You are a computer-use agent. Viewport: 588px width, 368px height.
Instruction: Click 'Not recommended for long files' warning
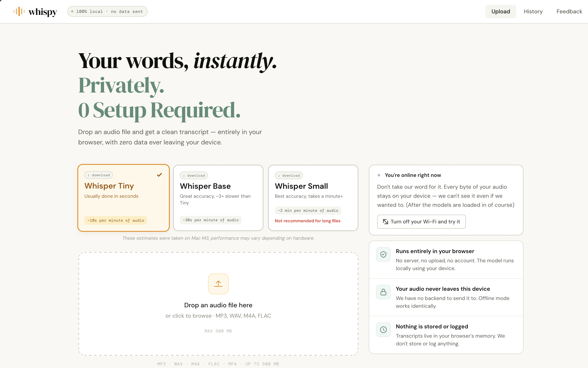pyautogui.click(x=307, y=221)
